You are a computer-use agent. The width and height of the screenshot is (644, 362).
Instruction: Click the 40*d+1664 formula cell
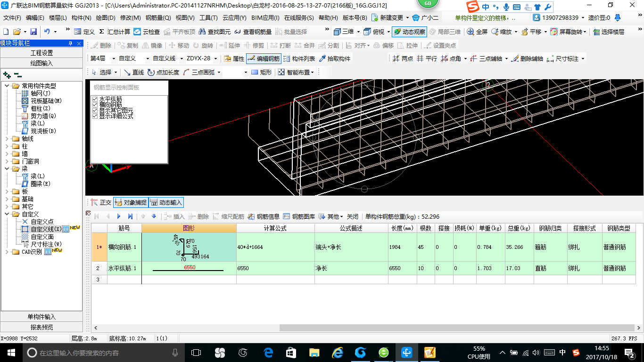[275, 247]
